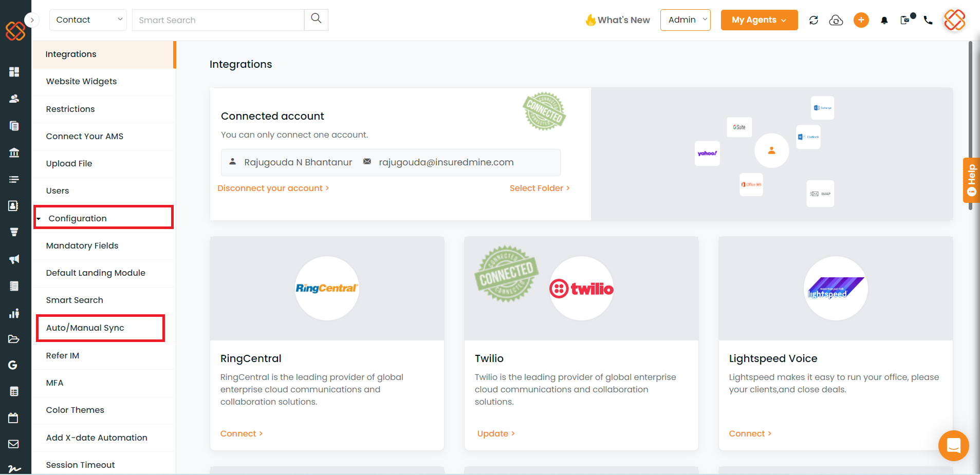The height and width of the screenshot is (475, 980).
Task: Open the megaphone campaigns icon in sidebar
Action: click(x=14, y=259)
